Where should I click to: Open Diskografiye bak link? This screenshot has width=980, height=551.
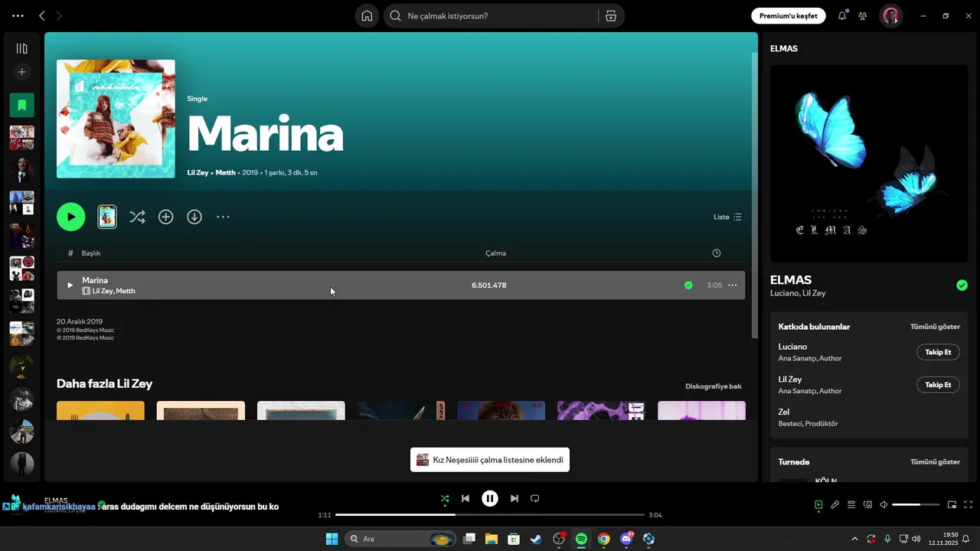714,386
